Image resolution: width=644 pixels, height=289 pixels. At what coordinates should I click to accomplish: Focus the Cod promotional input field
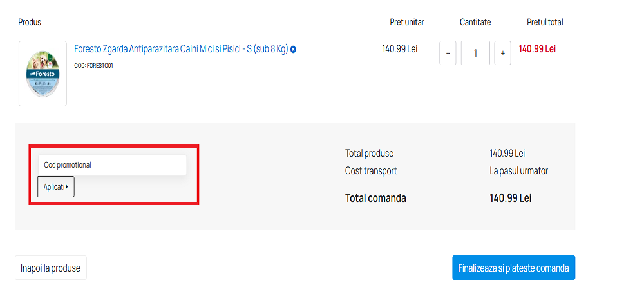click(112, 165)
